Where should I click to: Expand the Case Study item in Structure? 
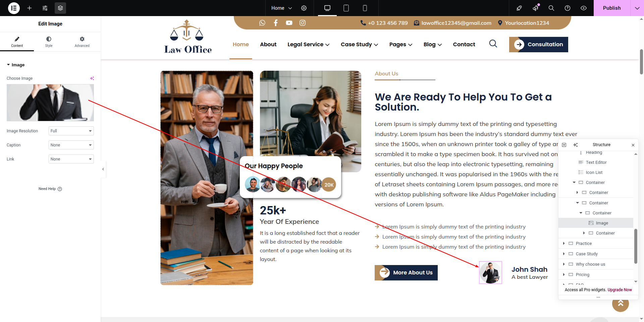[x=564, y=254]
